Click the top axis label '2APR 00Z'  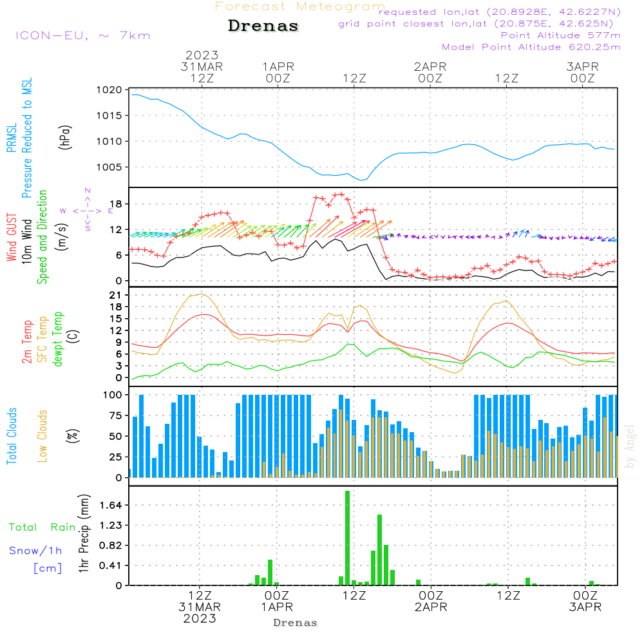tap(430, 72)
